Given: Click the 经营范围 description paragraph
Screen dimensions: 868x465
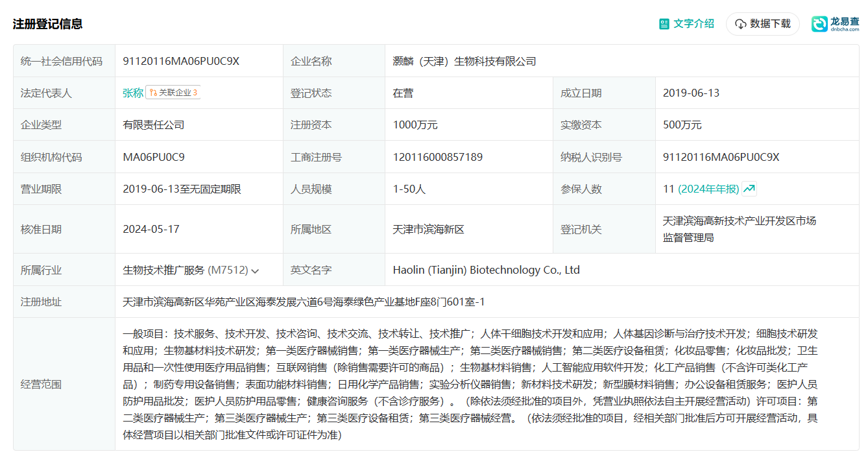Looking at the screenshot, I should tap(470, 385).
